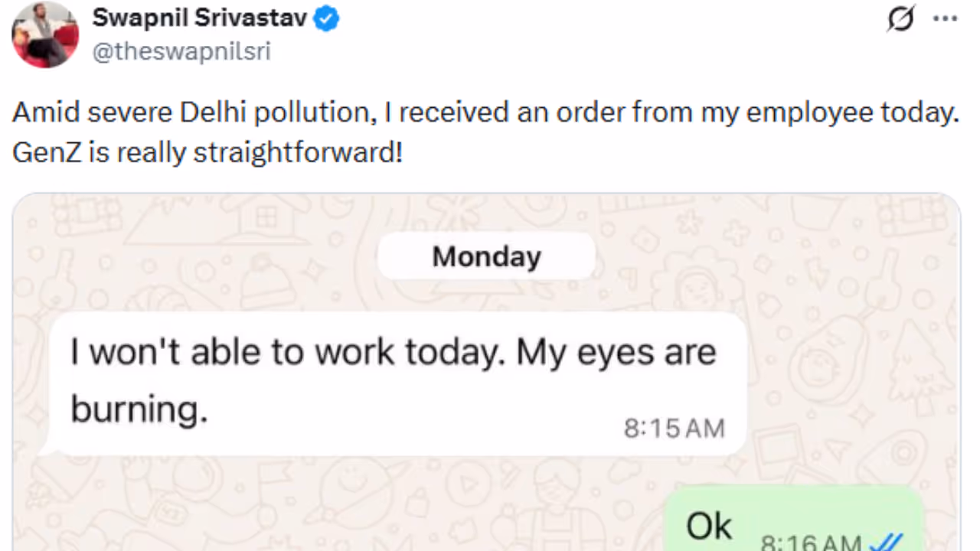Open the three-dot more options menu
Image resolution: width=980 pixels, height=551 pixels.
pyautogui.click(x=945, y=20)
